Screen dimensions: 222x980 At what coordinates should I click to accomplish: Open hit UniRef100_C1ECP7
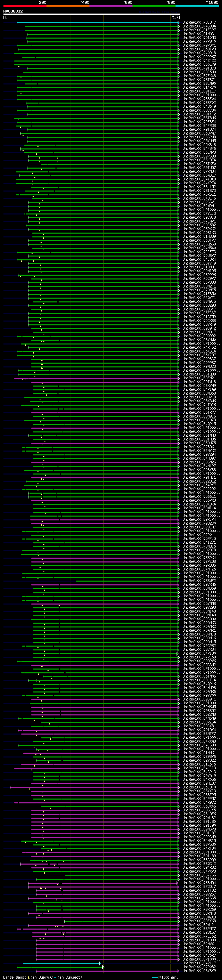tap(199, 30)
